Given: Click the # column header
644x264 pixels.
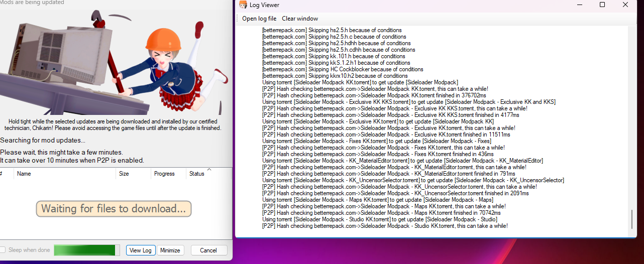Looking at the screenshot, I should (x=6, y=174).
